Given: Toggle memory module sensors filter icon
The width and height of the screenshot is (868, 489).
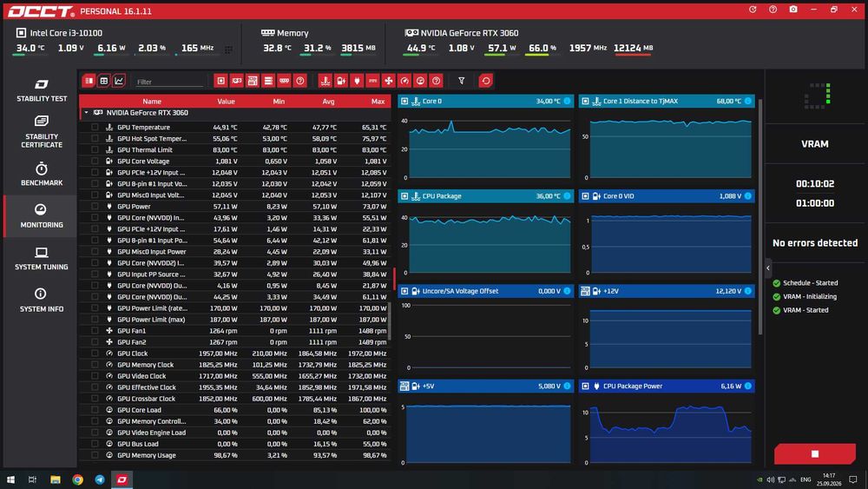Looking at the screenshot, I should pyautogui.click(x=284, y=81).
